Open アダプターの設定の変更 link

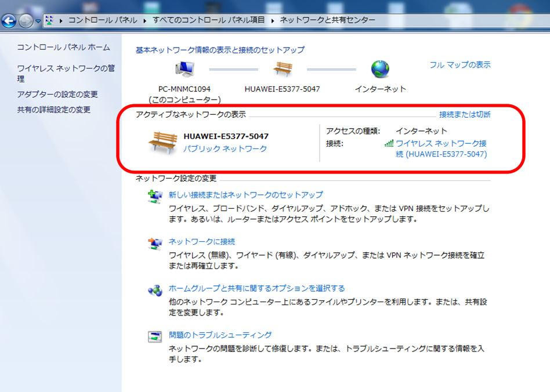[x=57, y=95]
